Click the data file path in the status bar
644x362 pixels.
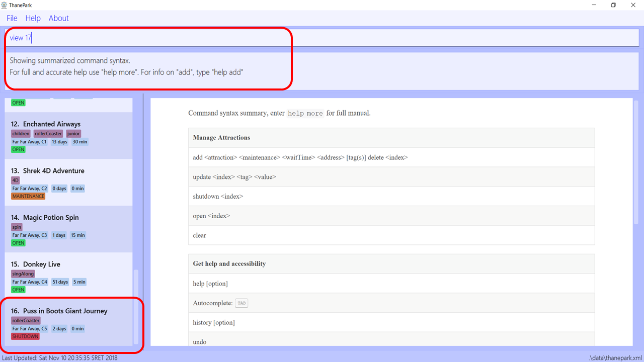615,358
